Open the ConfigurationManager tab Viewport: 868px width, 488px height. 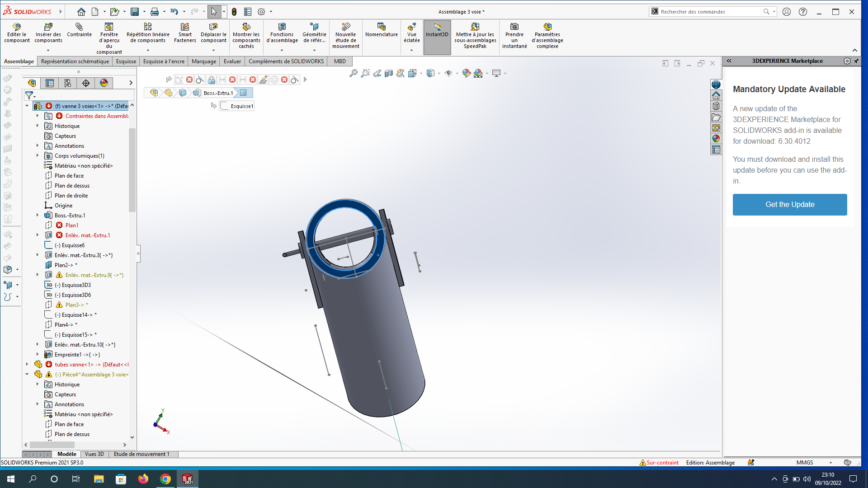pyautogui.click(x=68, y=83)
